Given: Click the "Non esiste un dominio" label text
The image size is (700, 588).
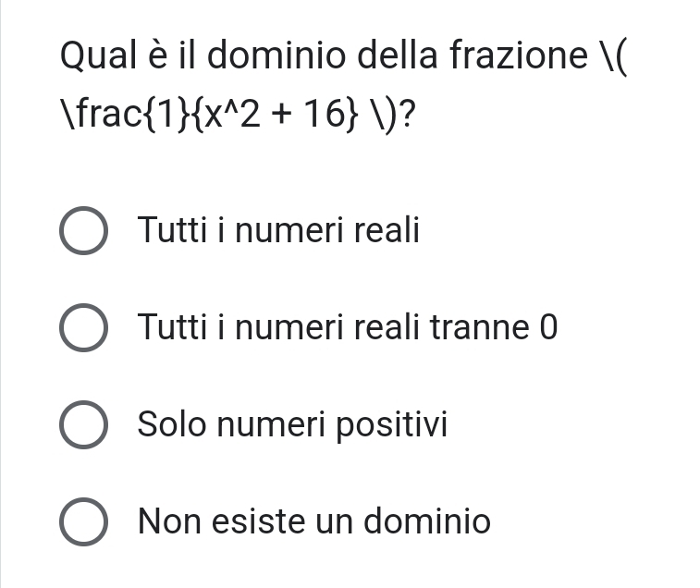Looking at the screenshot, I should coord(314,522).
